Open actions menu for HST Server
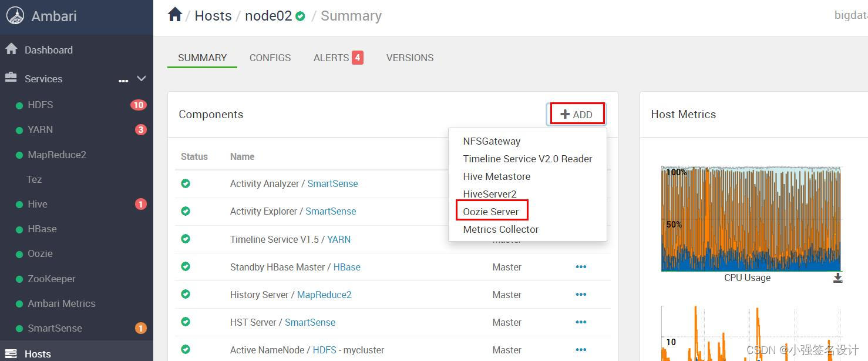The width and height of the screenshot is (868, 361). [581, 322]
